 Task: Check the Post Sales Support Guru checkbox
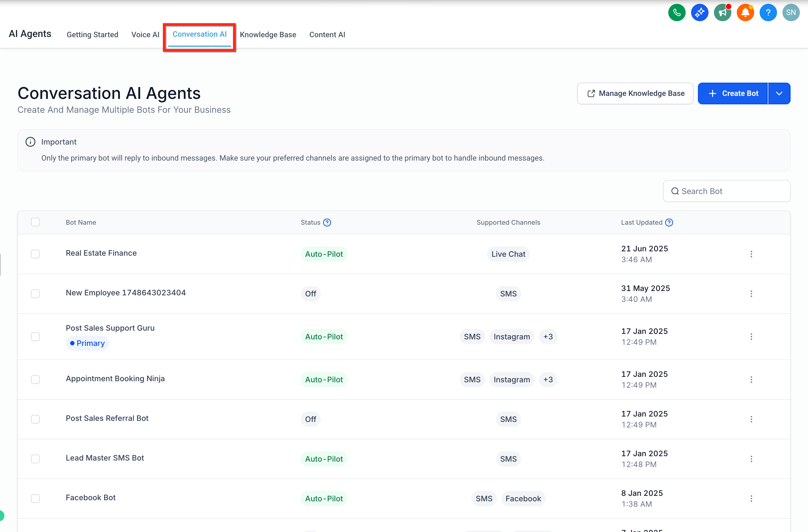pos(35,337)
